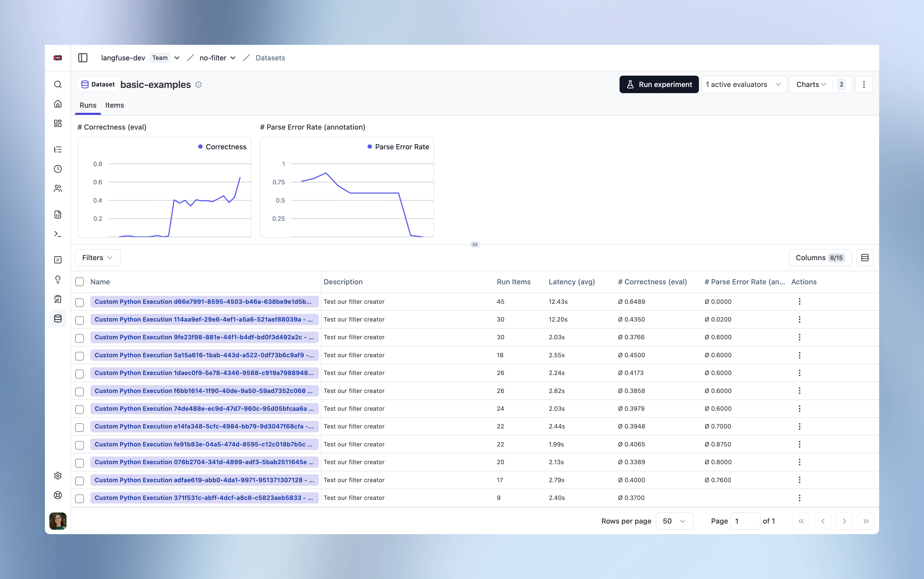Image resolution: width=924 pixels, height=579 pixels.
Task: Click the row height toggle icon
Action: [x=865, y=258]
